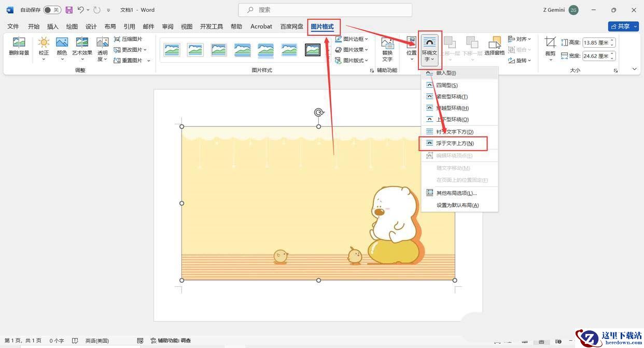Click the ZG account avatar
644x348 pixels.
[573, 10]
